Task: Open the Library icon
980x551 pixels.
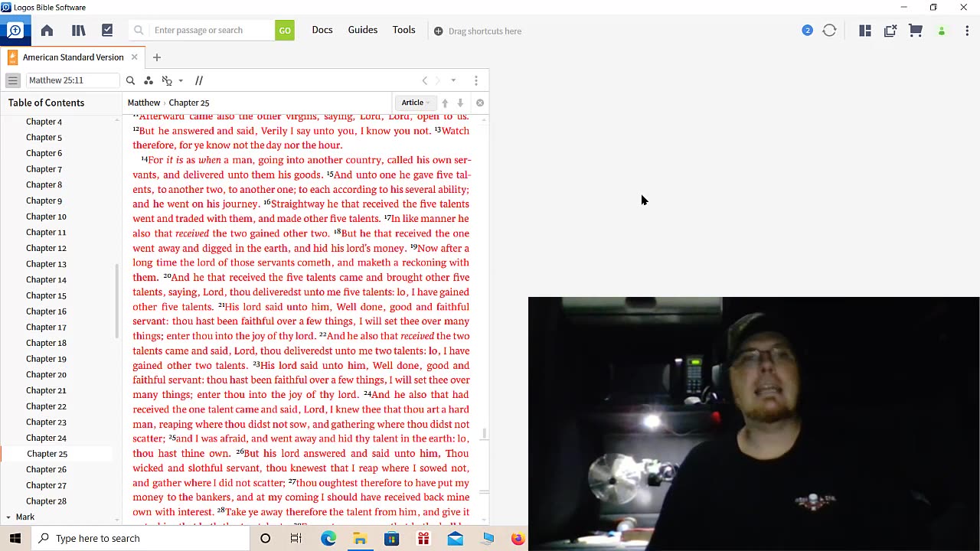Action: [x=78, y=31]
